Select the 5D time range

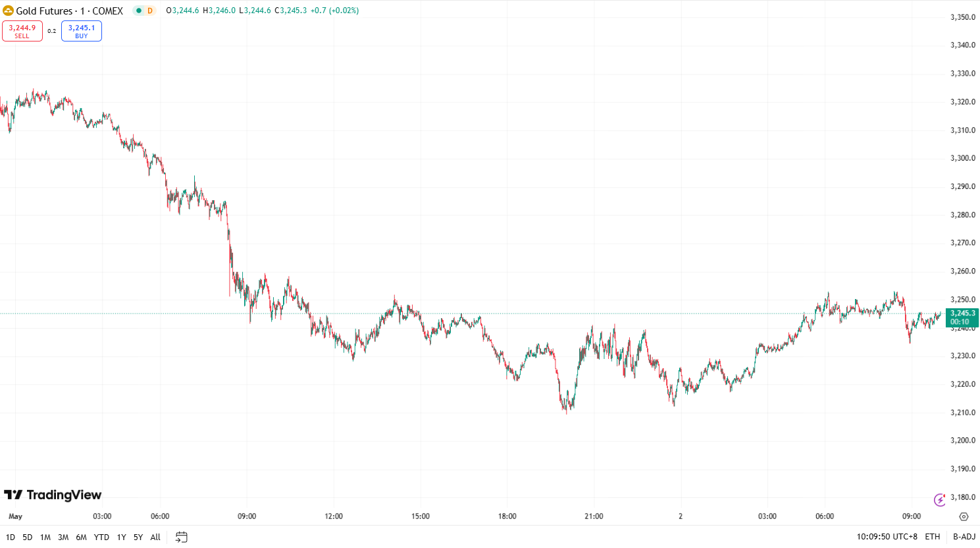pyautogui.click(x=28, y=537)
